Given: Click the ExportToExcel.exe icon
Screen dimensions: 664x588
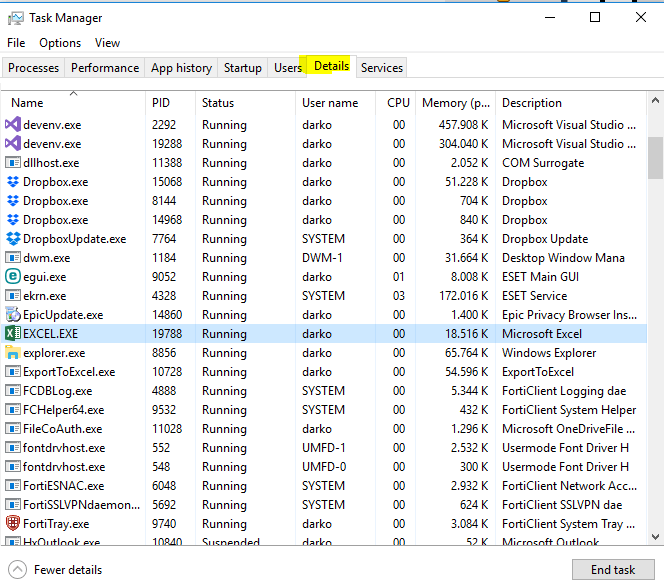Looking at the screenshot, I should pyautogui.click(x=13, y=372).
